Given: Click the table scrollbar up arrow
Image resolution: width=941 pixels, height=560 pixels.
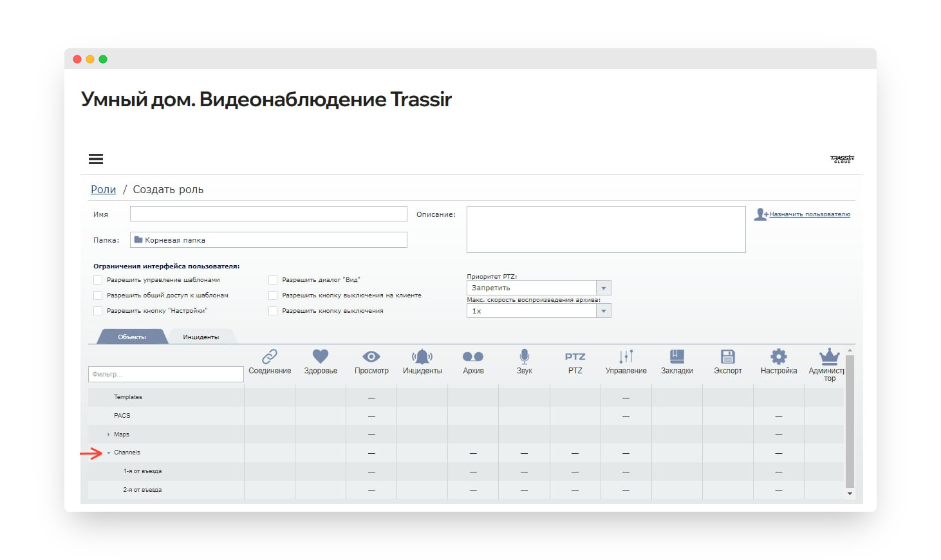Looking at the screenshot, I should (x=850, y=351).
